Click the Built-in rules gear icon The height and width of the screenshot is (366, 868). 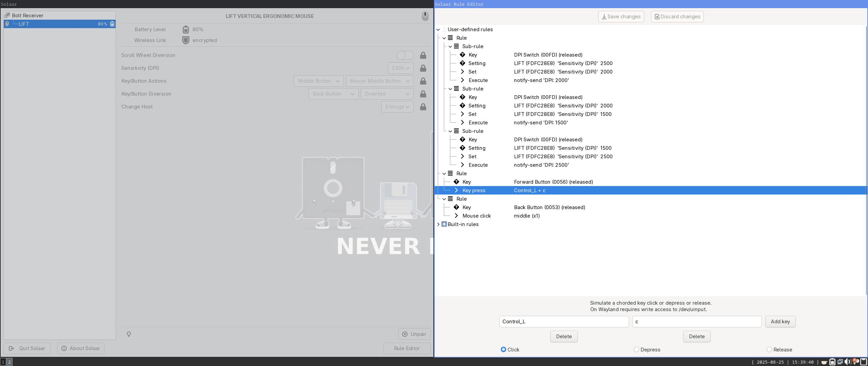click(x=444, y=224)
